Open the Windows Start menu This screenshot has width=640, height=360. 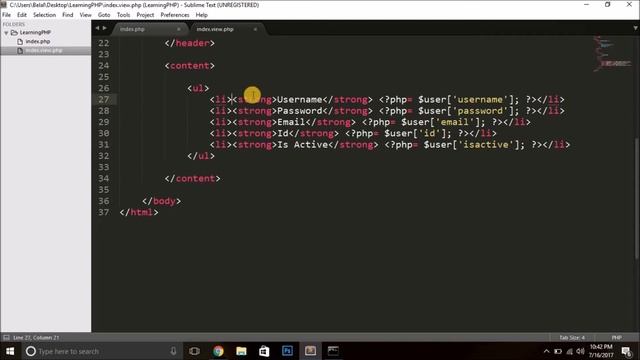[10, 351]
